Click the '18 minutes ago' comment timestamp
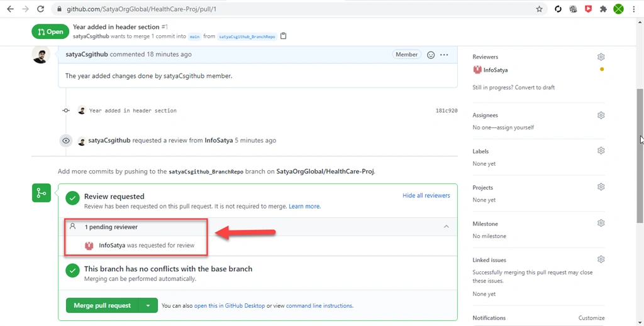The height and width of the screenshot is (326, 644). pyautogui.click(x=169, y=54)
